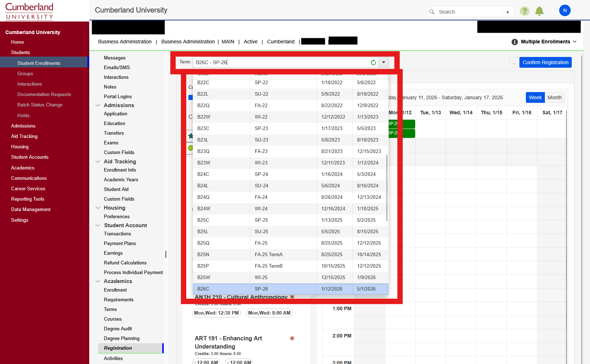Select term B25W WI-25 in list
Screen dimensions: 590x364
tap(291, 277)
